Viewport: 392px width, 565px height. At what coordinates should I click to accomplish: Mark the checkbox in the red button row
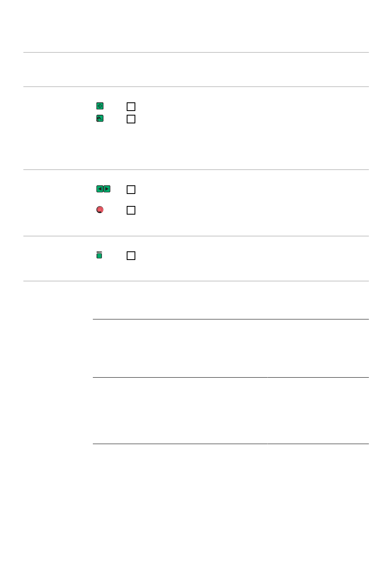[131, 210]
